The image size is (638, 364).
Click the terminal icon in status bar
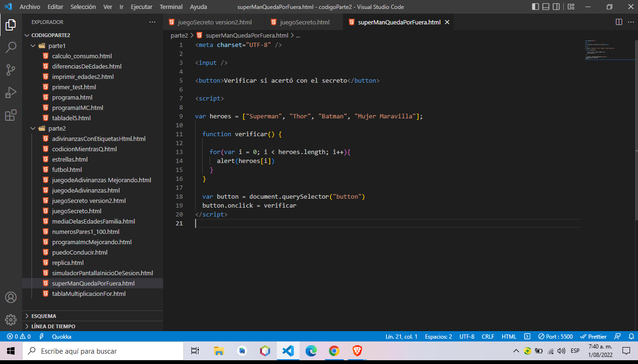click(528, 337)
